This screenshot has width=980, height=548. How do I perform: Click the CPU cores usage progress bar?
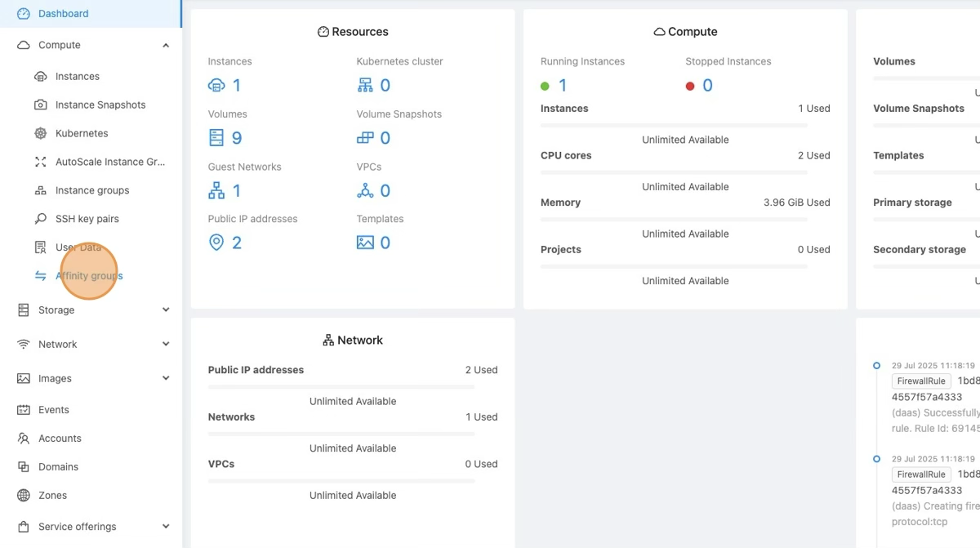tap(674, 172)
